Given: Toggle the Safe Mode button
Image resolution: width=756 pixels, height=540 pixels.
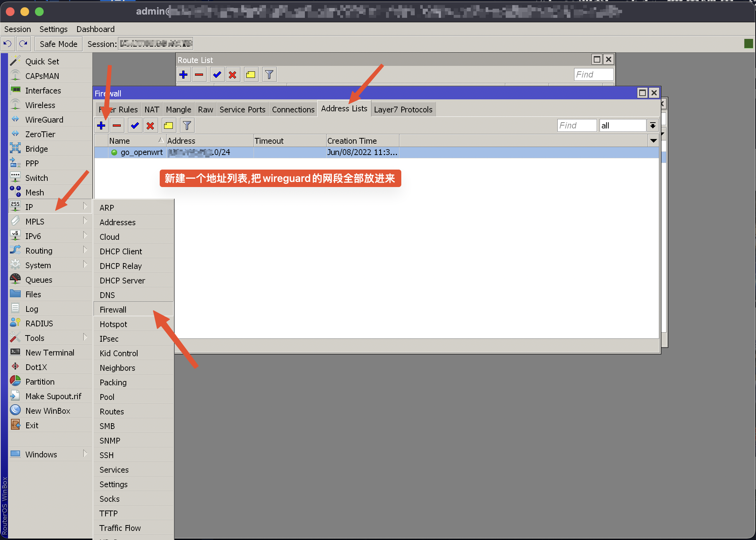Looking at the screenshot, I should point(59,44).
